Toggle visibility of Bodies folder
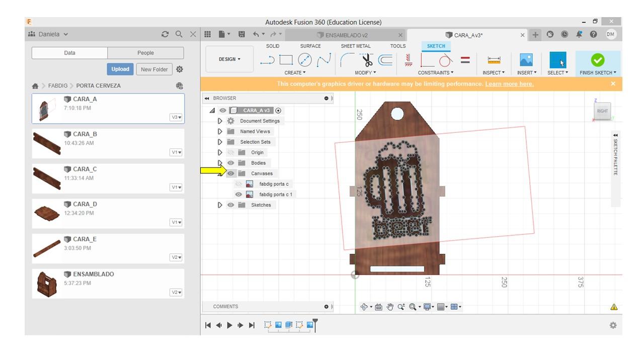644x362 pixels. [x=231, y=163]
